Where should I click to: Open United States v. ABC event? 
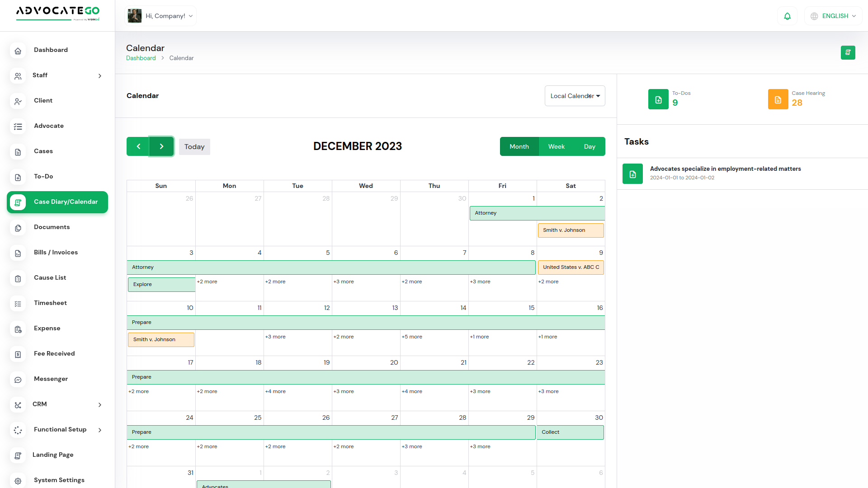pos(571,267)
